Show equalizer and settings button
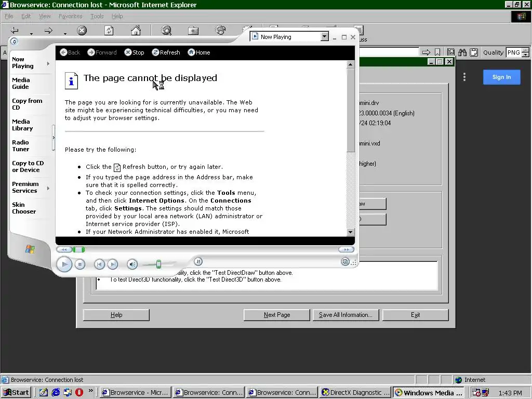532x399 pixels. point(198,261)
